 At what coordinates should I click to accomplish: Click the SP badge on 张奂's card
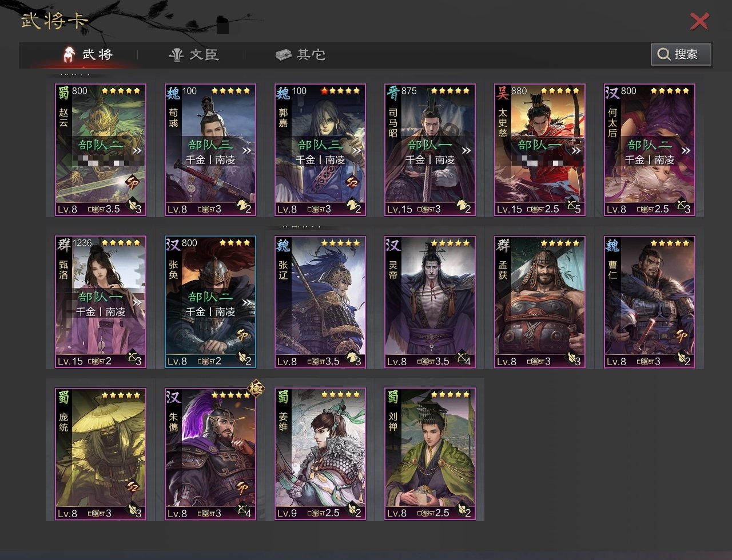[x=242, y=335]
